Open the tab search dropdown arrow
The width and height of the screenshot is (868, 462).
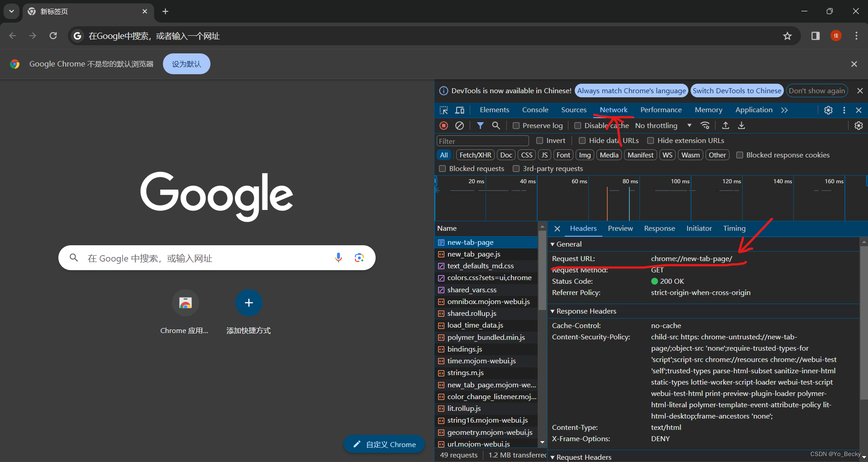[11, 11]
